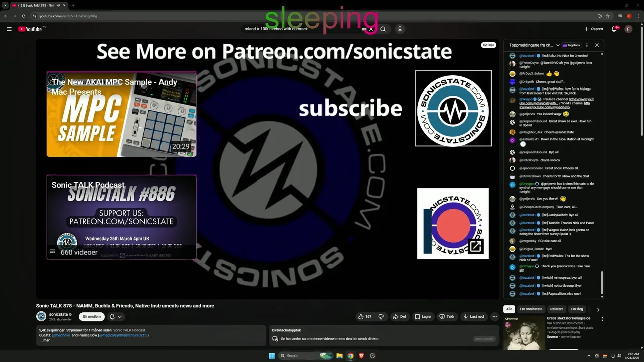Open the Windows Start menu
This screenshot has height=362, width=644.
(x=272, y=356)
